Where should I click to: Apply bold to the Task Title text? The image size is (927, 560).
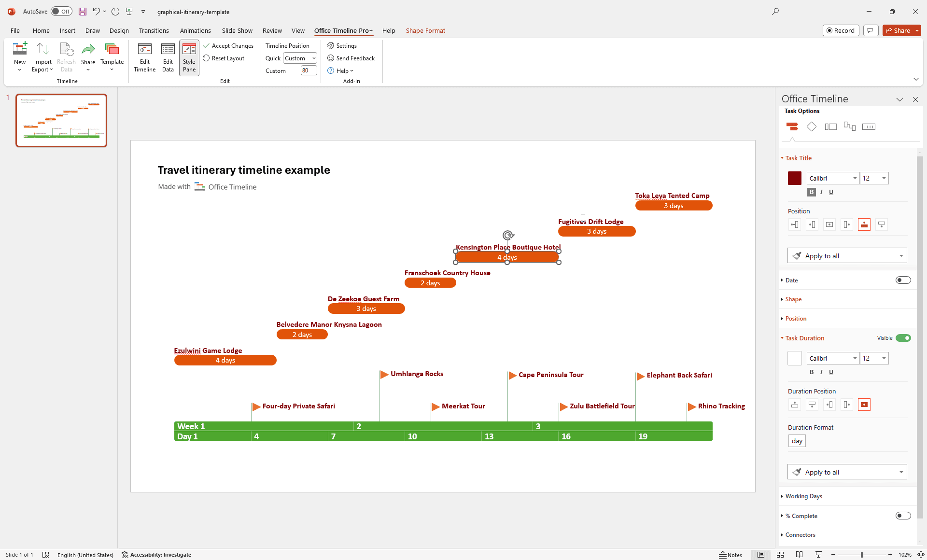click(811, 192)
